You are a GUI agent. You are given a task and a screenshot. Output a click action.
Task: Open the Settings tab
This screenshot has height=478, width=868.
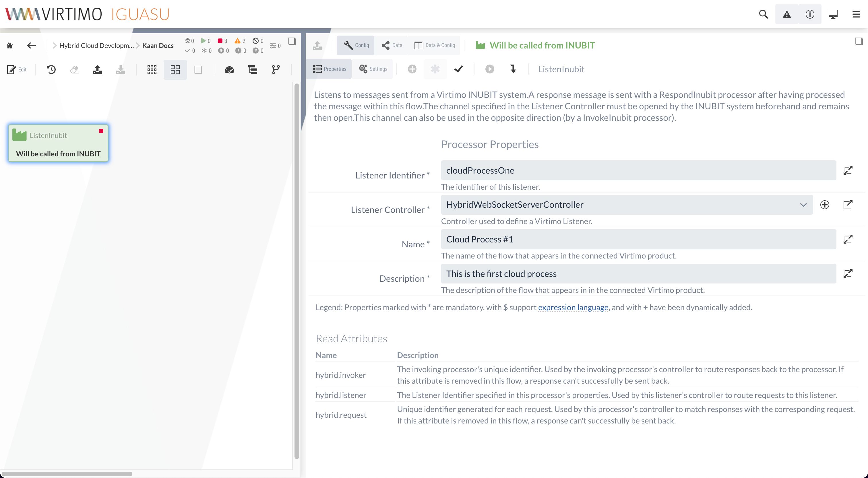[373, 69]
